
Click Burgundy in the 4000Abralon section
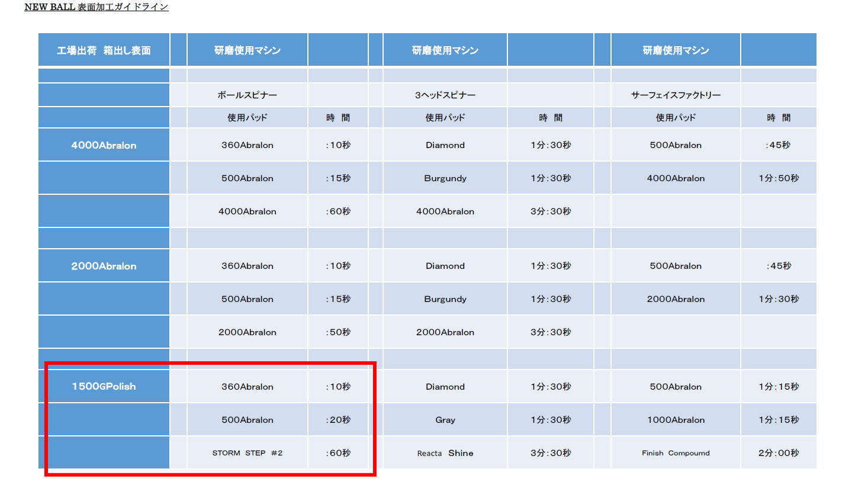[x=445, y=178]
